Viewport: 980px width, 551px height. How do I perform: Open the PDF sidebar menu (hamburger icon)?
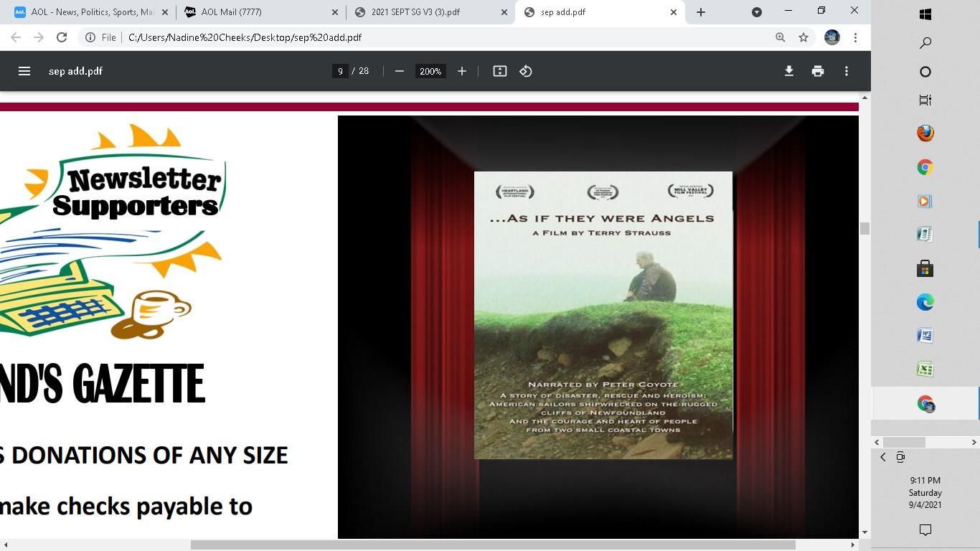point(24,71)
